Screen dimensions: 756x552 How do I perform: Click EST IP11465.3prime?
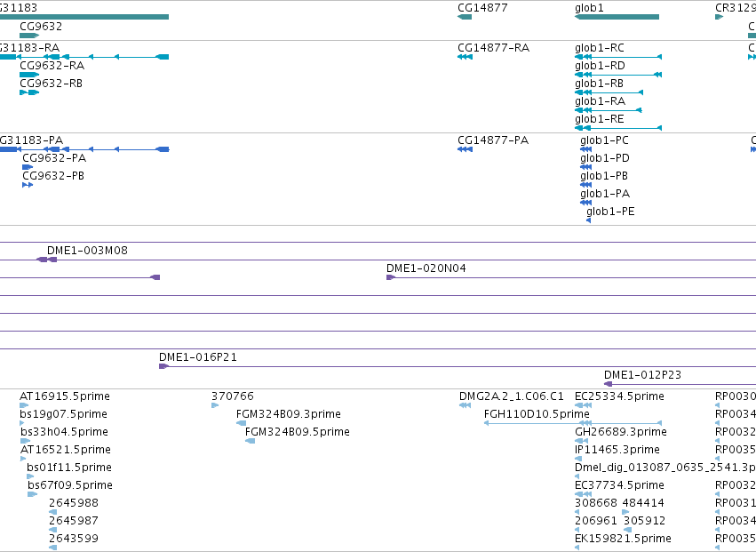pos(617,450)
